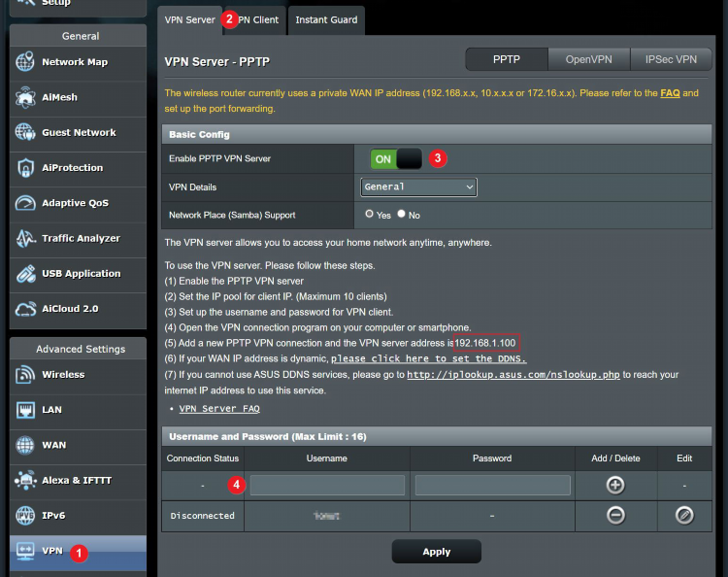Click the 192.168.1.100 server address

pos(485,343)
